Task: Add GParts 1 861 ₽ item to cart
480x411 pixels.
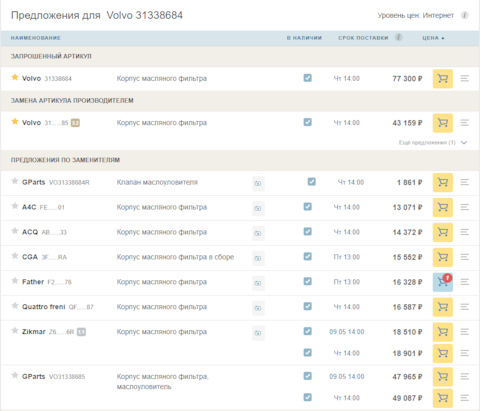Action: tap(443, 182)
